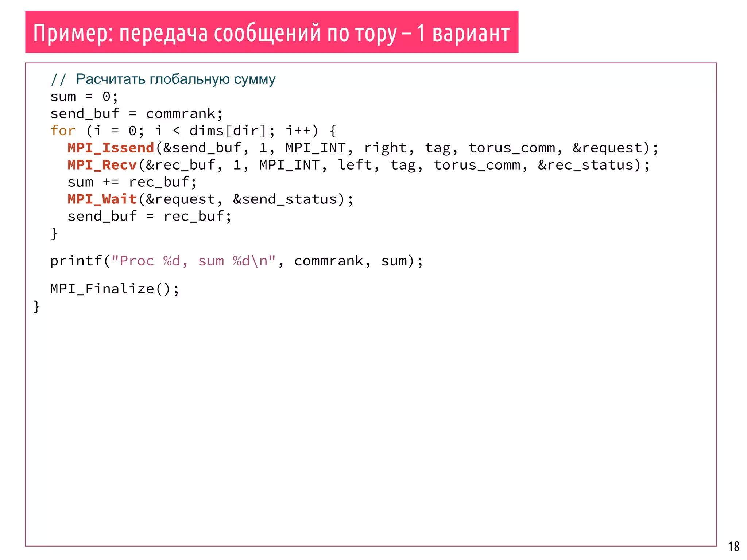Click 'right' argument in MPI_Issend
Image resolution: width=747 pixels, height=560 pixels.
[x=385, y=148]
